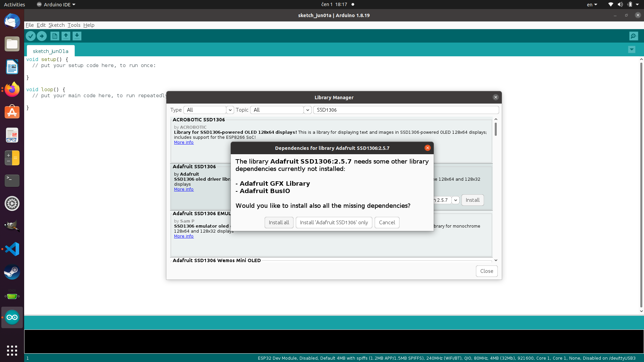Screen dimensions: 644x362
Task: Open the Tools menu
Action: point(74,25)
